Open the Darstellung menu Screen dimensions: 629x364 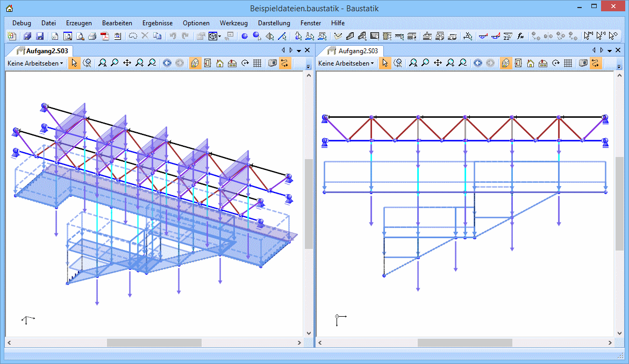(x=274, y=23)
